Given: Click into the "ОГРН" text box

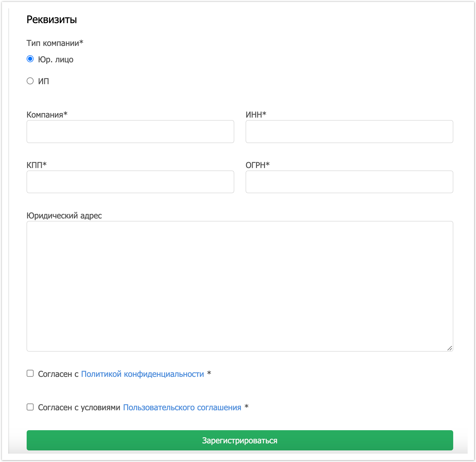Looking at the screenshot, I should (x=349, y=182).
